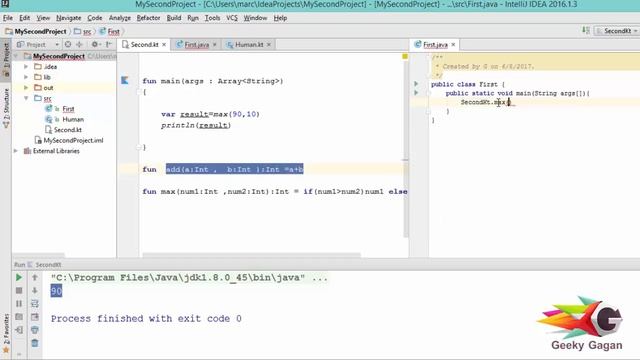Hide the Project panel with the hide icon

pyautogui.click(x=109, y=44)
